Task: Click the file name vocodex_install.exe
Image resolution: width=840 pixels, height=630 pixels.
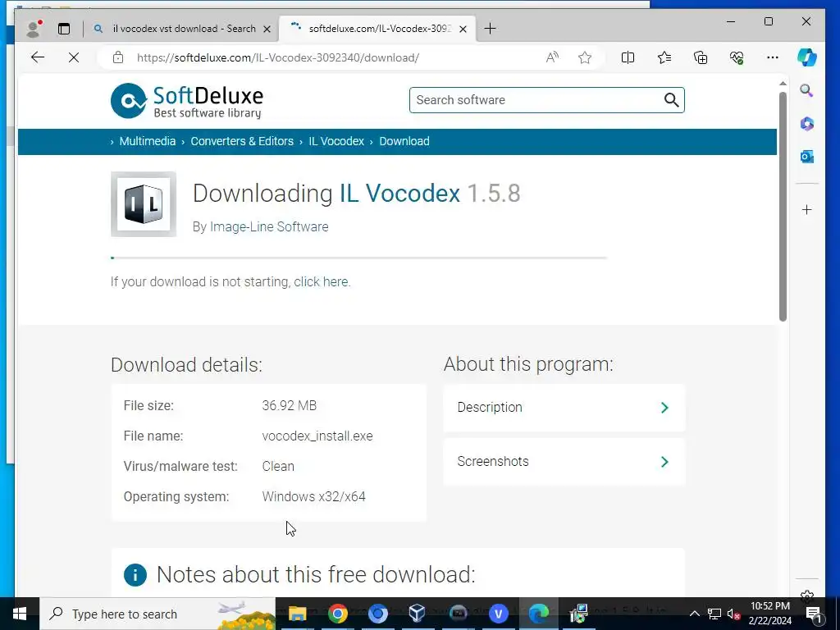Action: pyautogui.click(x=317, y=436)
